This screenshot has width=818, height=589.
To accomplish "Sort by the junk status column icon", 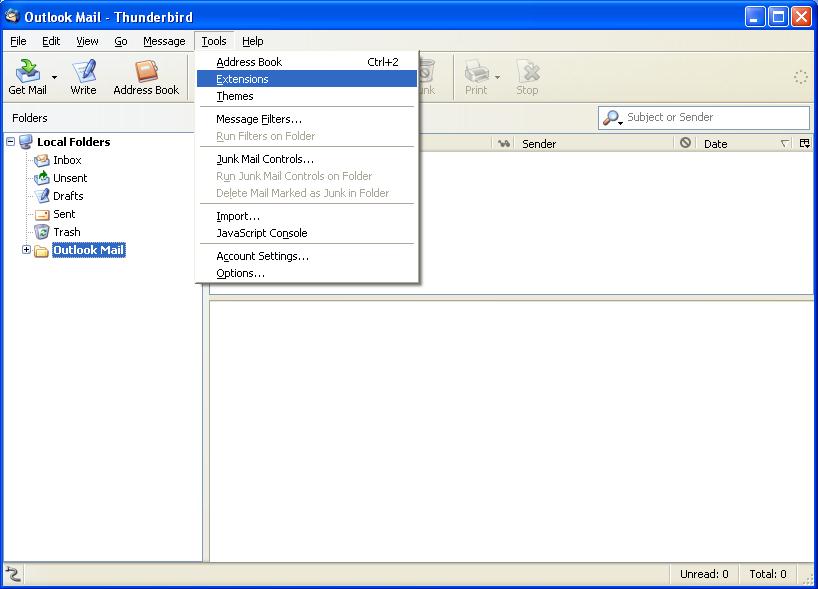I will 685,143.
